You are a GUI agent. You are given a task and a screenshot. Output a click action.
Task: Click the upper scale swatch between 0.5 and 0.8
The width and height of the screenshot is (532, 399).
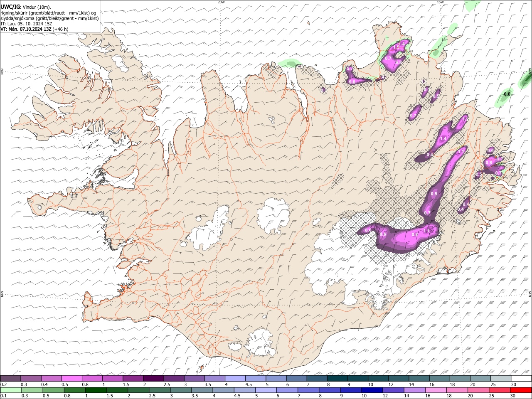pyautogui.click(x=71, y=378)
